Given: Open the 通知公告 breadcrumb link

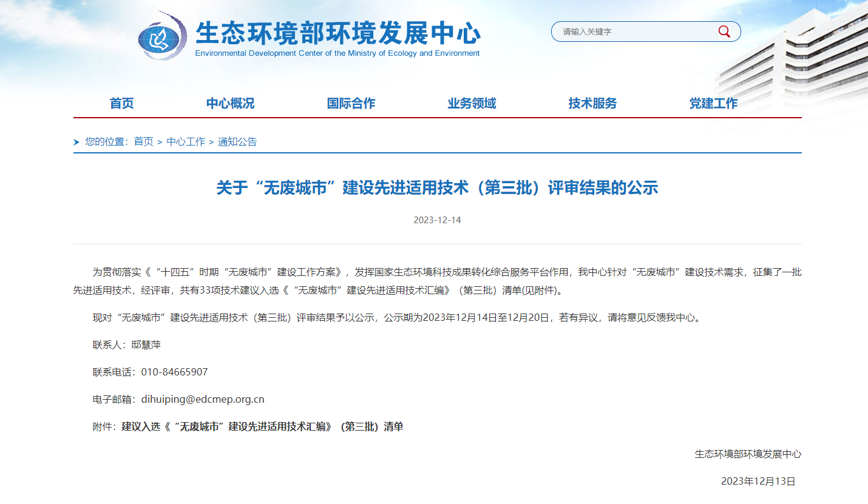Looking at the screenshot, I should click(x=237, y=141).
